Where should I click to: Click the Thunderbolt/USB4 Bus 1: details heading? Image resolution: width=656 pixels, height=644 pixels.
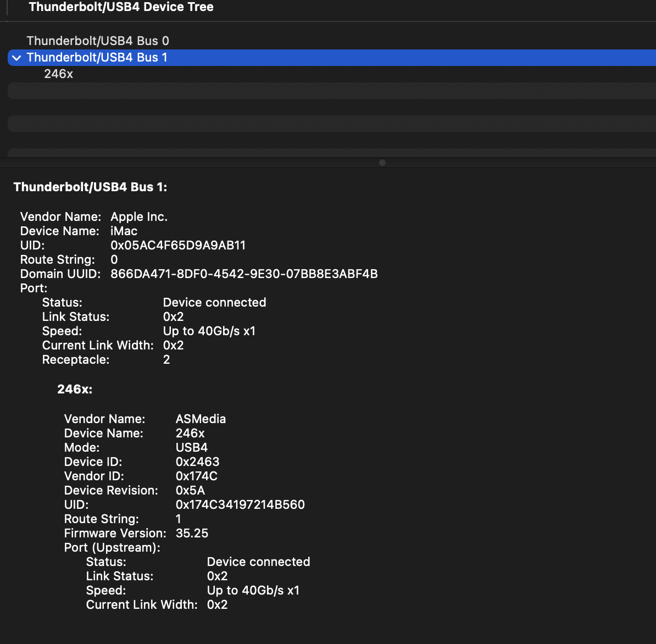pos(90,187)
